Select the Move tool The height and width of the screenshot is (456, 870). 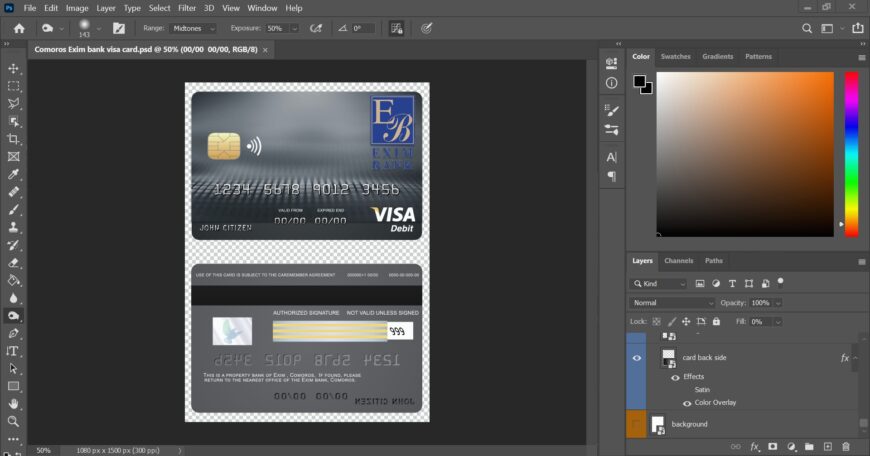pyautogui.click(x=13, y=68)
